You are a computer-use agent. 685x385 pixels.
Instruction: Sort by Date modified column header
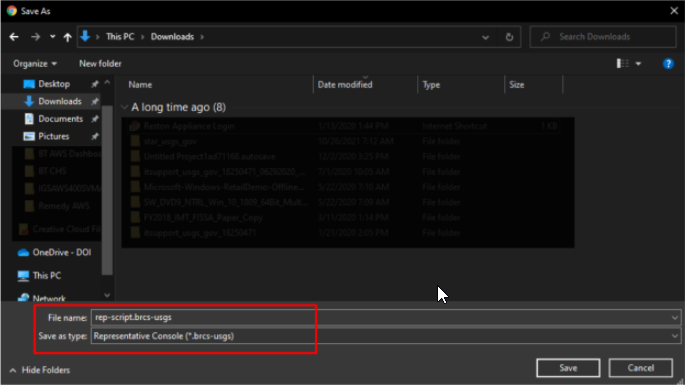pyautogui.click(x=345, y=85)
